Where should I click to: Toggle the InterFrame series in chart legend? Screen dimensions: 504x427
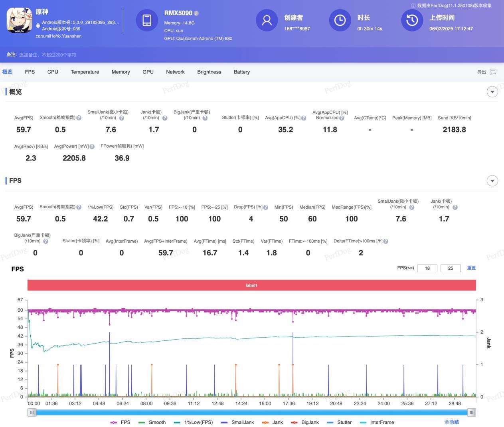377,422
